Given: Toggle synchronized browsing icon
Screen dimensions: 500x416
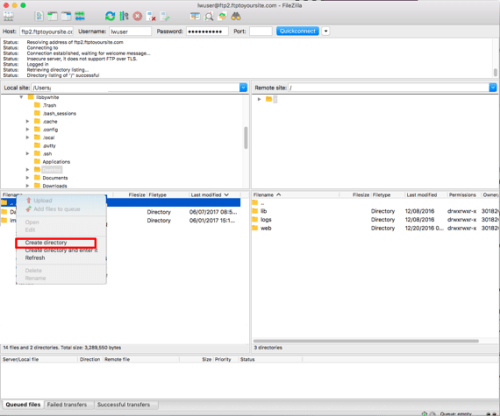Looking at the screenshot, I should pyautogui.click(x=222, y=16).
